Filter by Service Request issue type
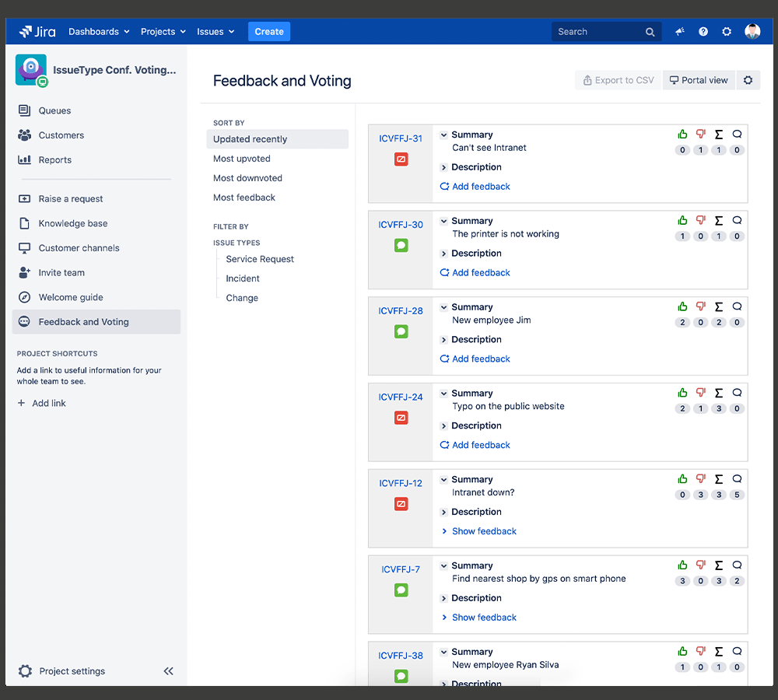Image resolution: width=778 pixels, height=700 pixels. (260, 259)
